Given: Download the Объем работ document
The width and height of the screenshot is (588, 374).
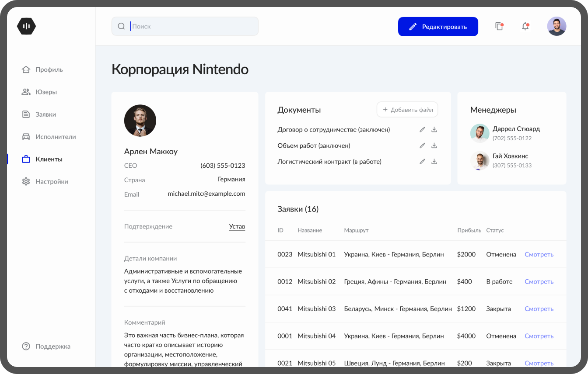Looking at the screenshot, I should coord(434,145).
